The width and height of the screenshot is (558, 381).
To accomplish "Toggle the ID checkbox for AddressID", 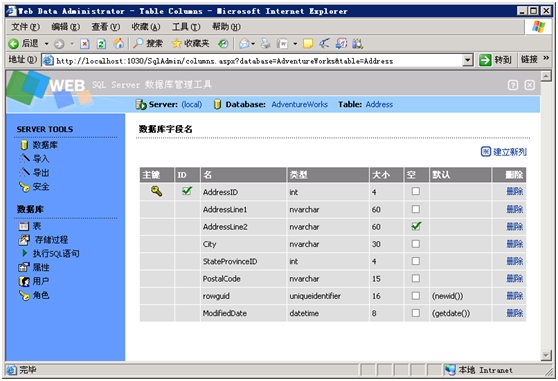I will [187, 191].
